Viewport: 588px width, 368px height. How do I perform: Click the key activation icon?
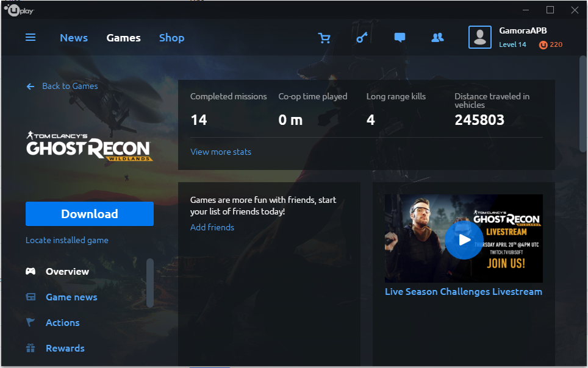pyautogui.click(x=362, y=38)
